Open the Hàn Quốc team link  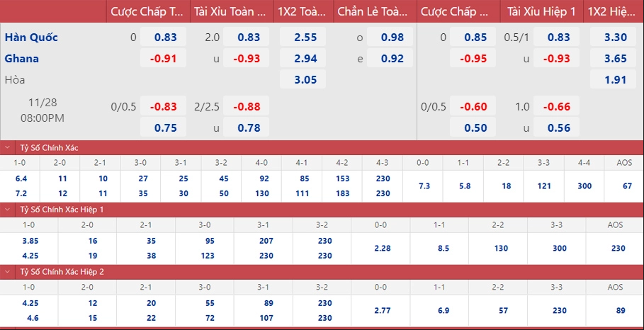[x=31, y=38]
